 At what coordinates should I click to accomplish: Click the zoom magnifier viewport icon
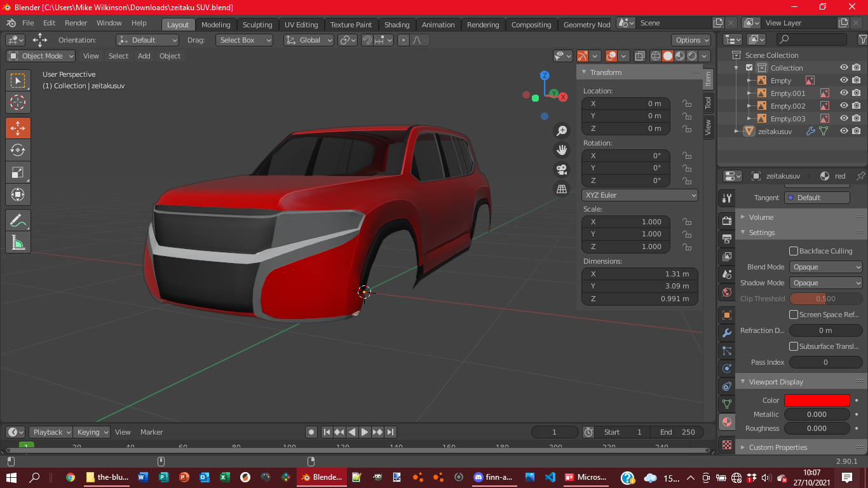(x=562, y=131)
